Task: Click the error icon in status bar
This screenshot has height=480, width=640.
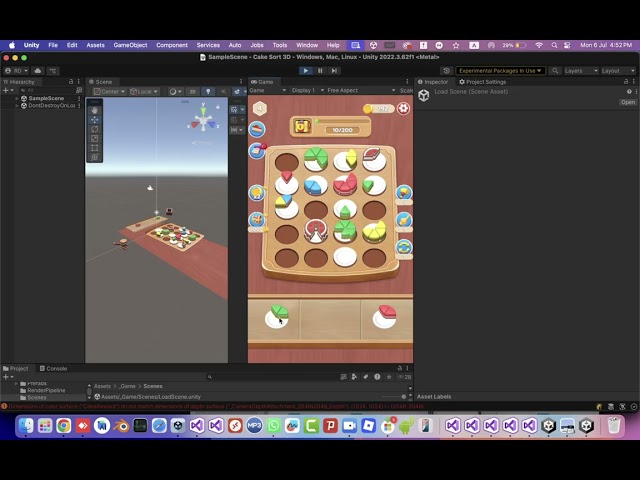Action: [4, 406]
